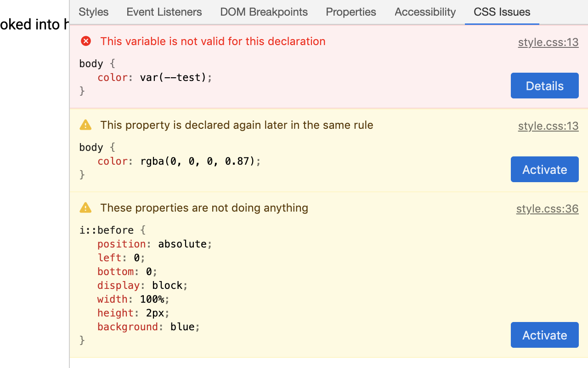This screenshot has height=368, width=588.
Task: Click the invalid variable error message
Action: 213,41
